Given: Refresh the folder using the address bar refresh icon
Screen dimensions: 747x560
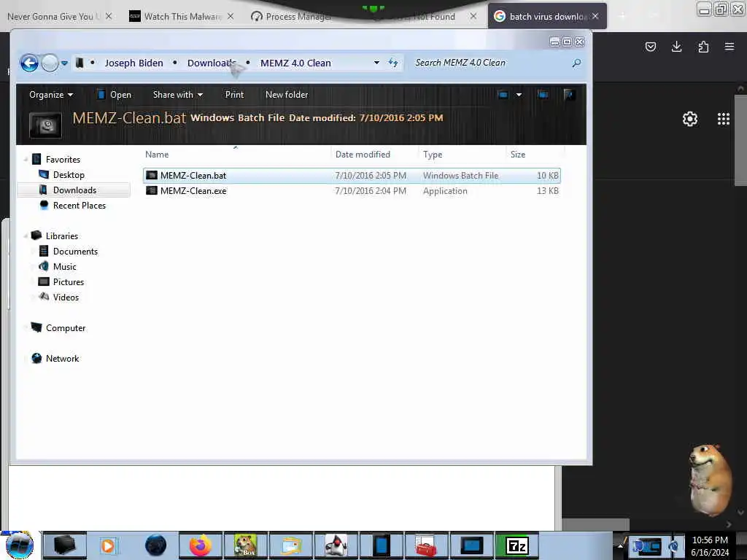Looking at the screenshot, I should [x=393, y=63].
